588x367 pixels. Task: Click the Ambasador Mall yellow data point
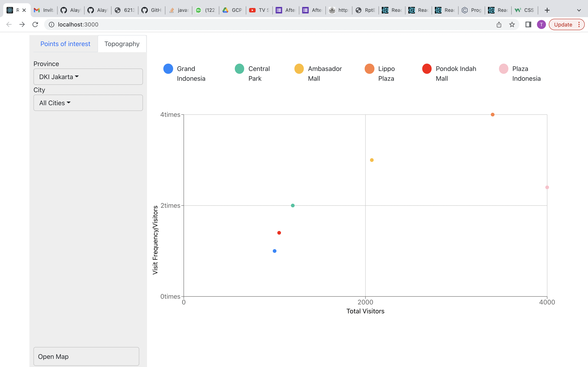click(x=372, y=160)
